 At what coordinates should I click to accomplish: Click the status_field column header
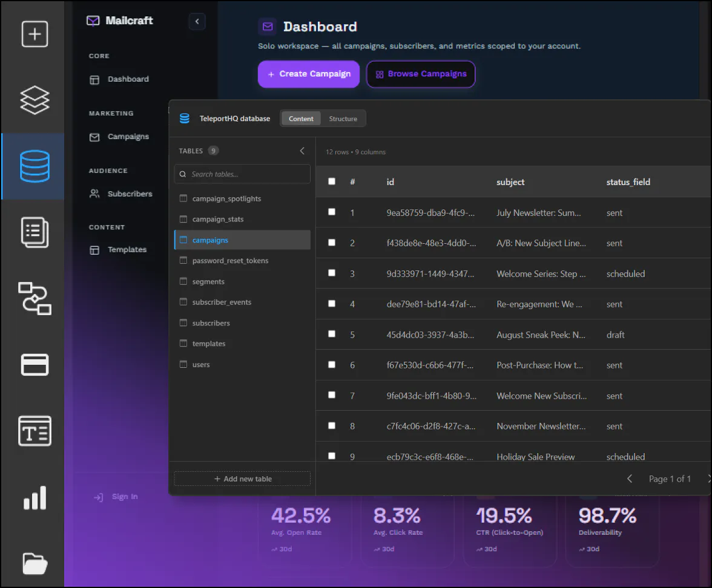coord(628,182)
